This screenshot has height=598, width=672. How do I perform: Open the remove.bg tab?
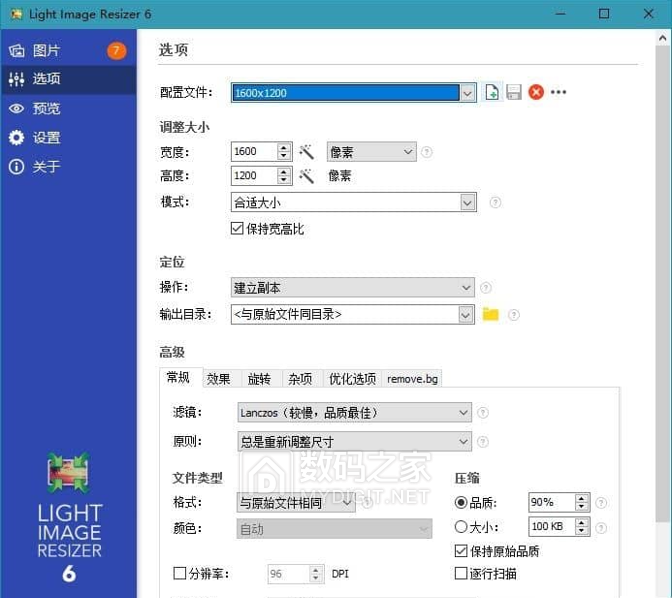412,379
